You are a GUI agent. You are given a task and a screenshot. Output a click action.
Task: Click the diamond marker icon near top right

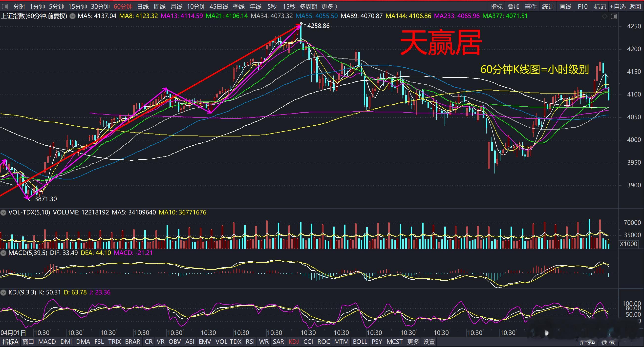(x=604, y=17)
